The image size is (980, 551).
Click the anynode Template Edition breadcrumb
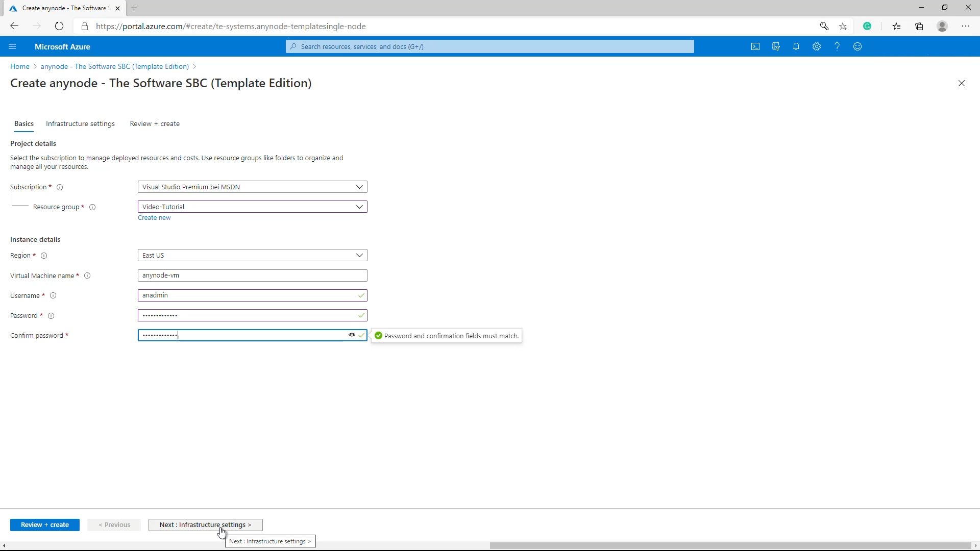click(115, 67)
